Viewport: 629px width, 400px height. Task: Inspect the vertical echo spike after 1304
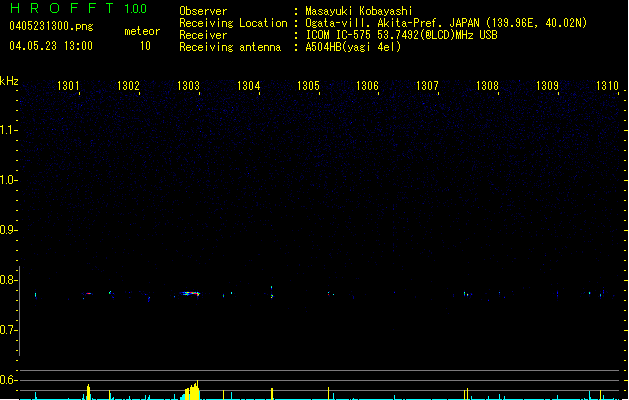[272, 292]
